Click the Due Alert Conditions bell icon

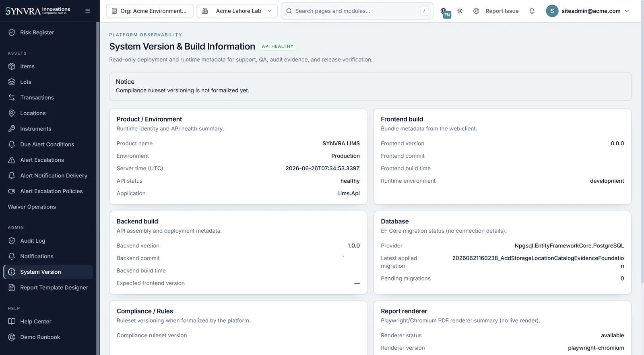(12, 144)
